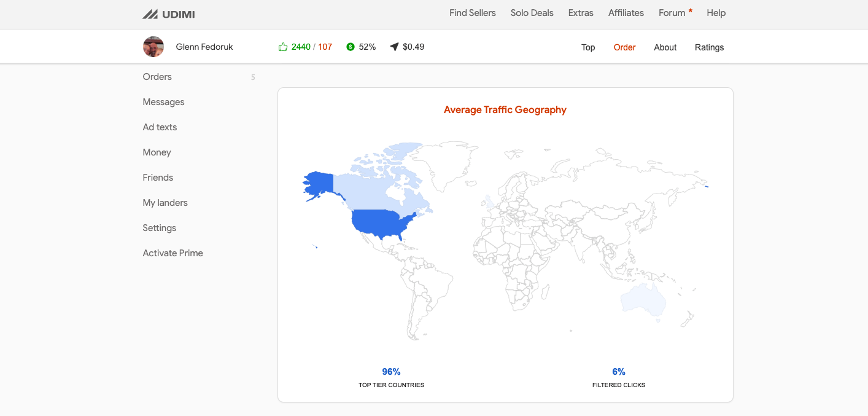Open the Extras menu item

click(x=581, y=13)
